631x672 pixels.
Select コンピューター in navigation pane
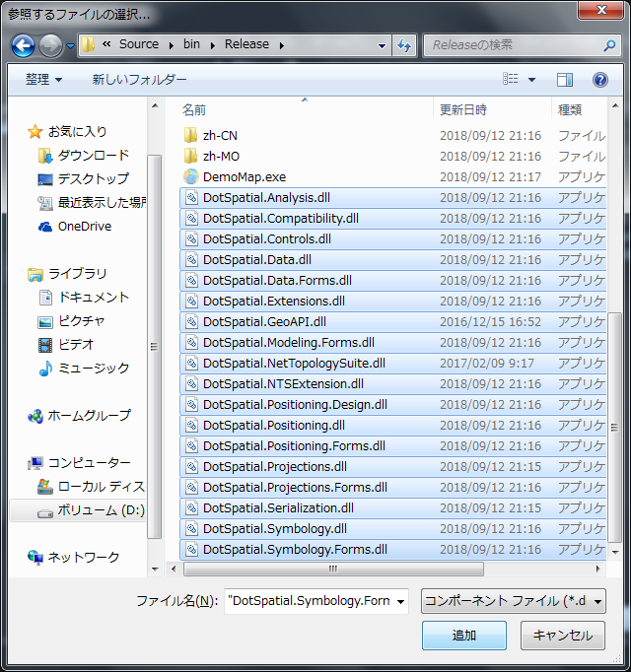(79, 463)
